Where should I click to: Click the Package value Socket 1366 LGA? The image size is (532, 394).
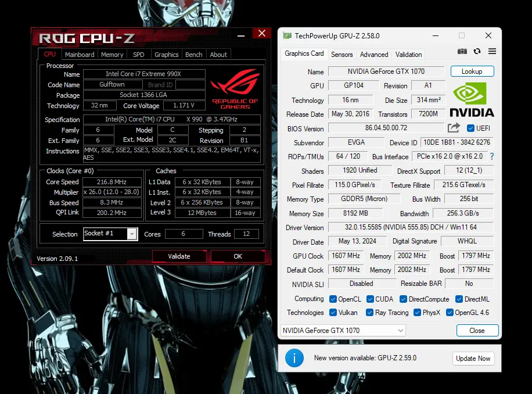[x=144, y=95]
